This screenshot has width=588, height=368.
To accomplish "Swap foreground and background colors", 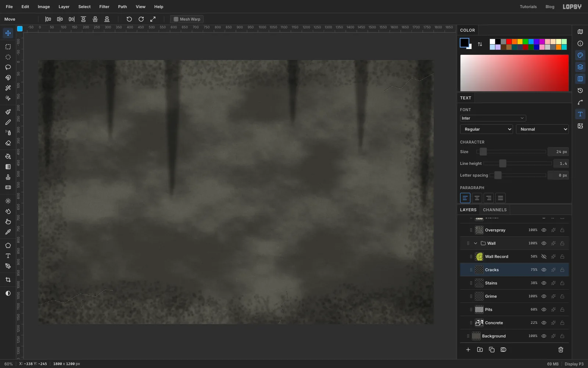I will pos(480,44).
